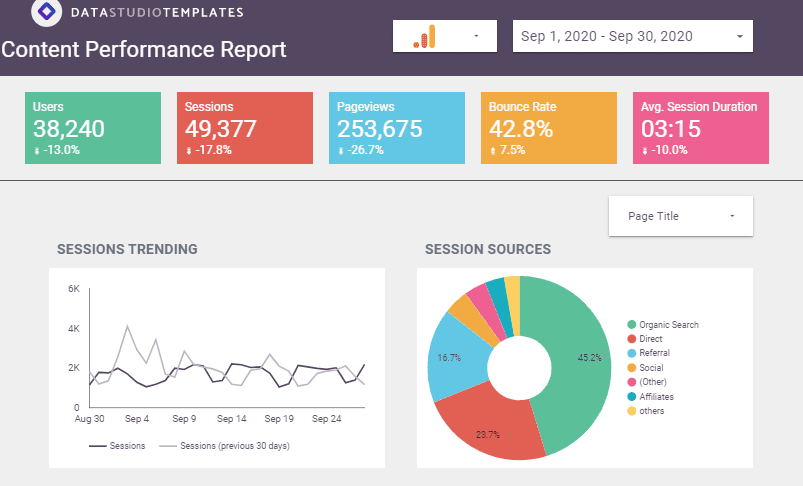The width and height of the screenshot is (803, 486).
Task: Click the 16.7% Referral donut slice
Action: tap(456, 357)
